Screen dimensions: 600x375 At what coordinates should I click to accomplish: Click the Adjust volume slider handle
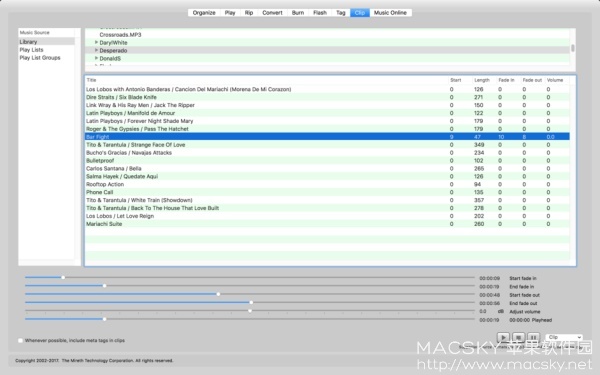(x=250, y=311)
